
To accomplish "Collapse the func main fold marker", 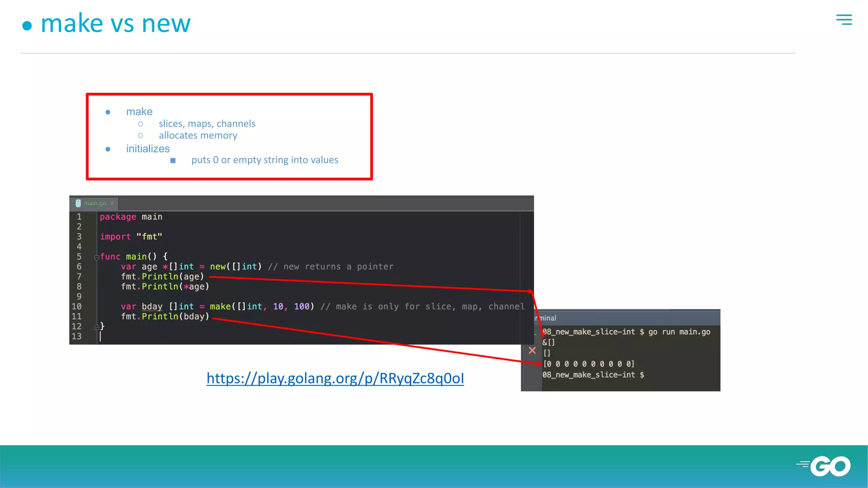I will 97,257.
